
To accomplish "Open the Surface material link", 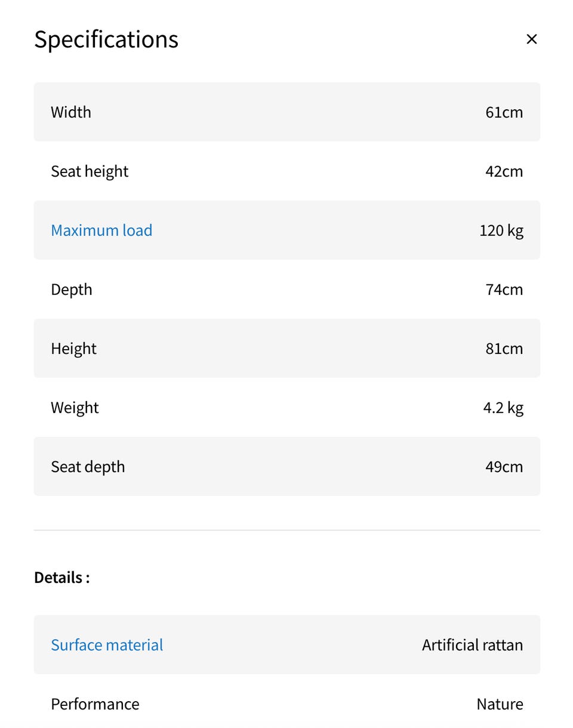I will tap(107, 645).
